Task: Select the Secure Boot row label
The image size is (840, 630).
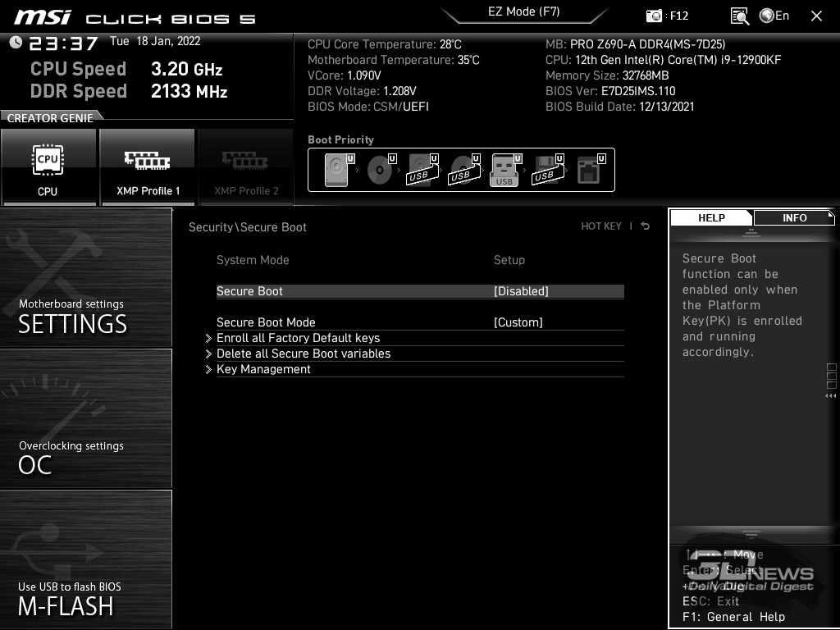Action: (249, 291)
